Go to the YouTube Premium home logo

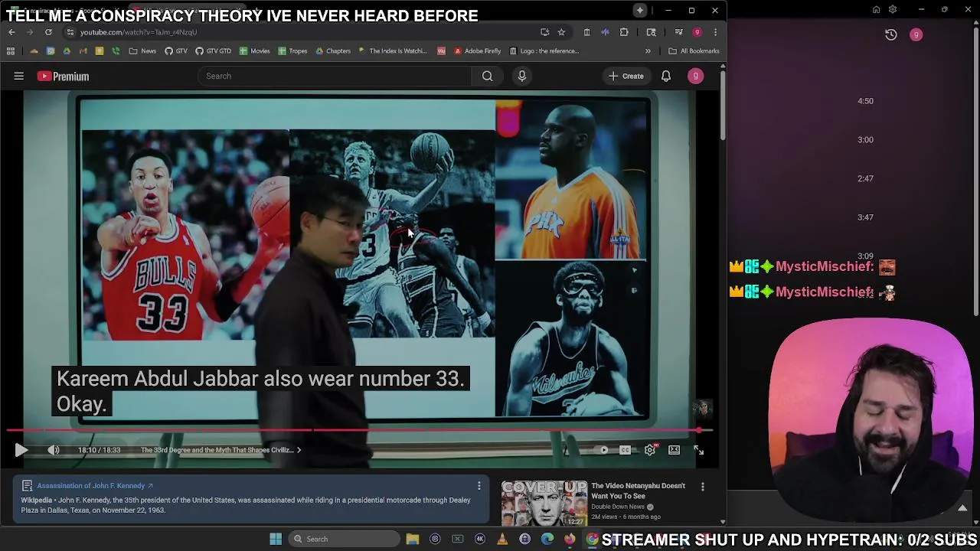click(x=63, y=76)
